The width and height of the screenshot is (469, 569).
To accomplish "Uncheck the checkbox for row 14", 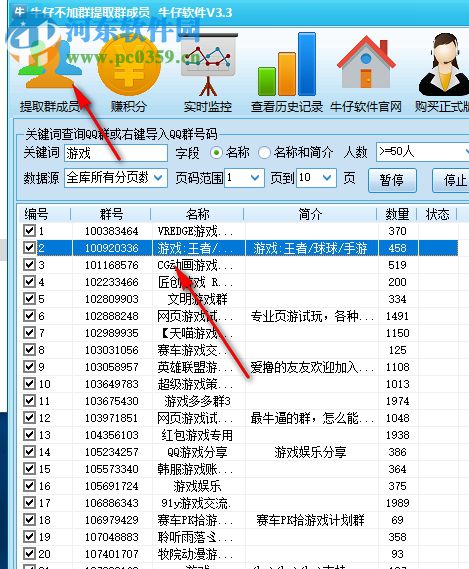I will [x=29, y=451].
